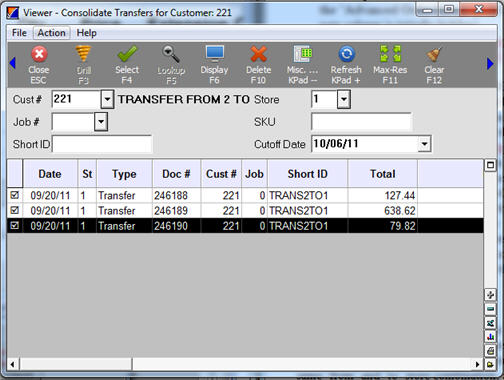Image resolution: width=504 pixels, height=380 pixels.
Task: Click the horizontal scrollbar thumb
Action: (76, 364)
